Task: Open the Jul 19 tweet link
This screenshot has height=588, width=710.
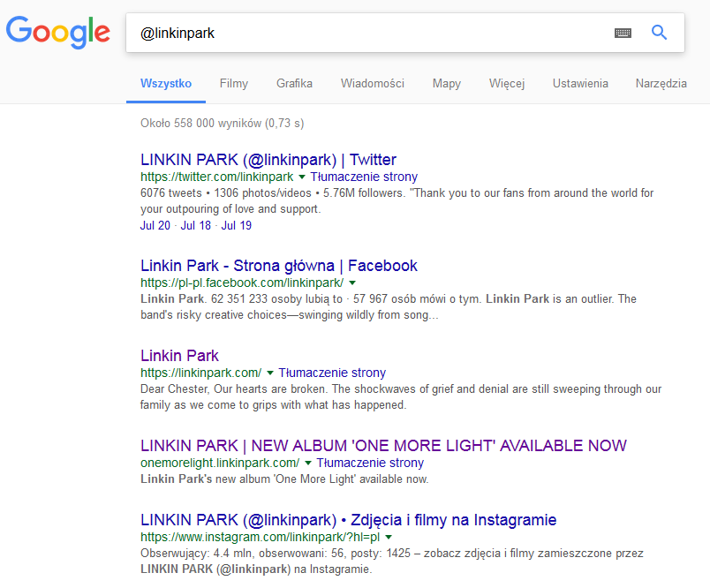Action: coord(236,225)
